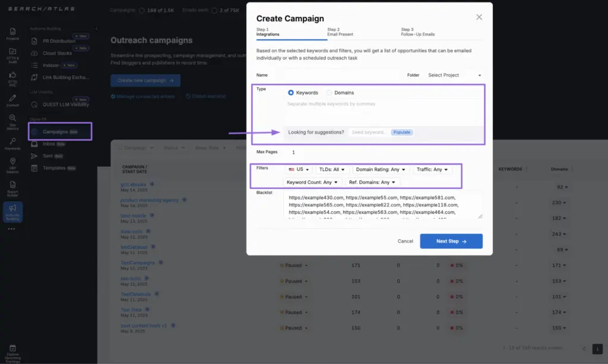Open Report Builder sidebar icon
Screen dimensions: 608x364
[12, 188]
